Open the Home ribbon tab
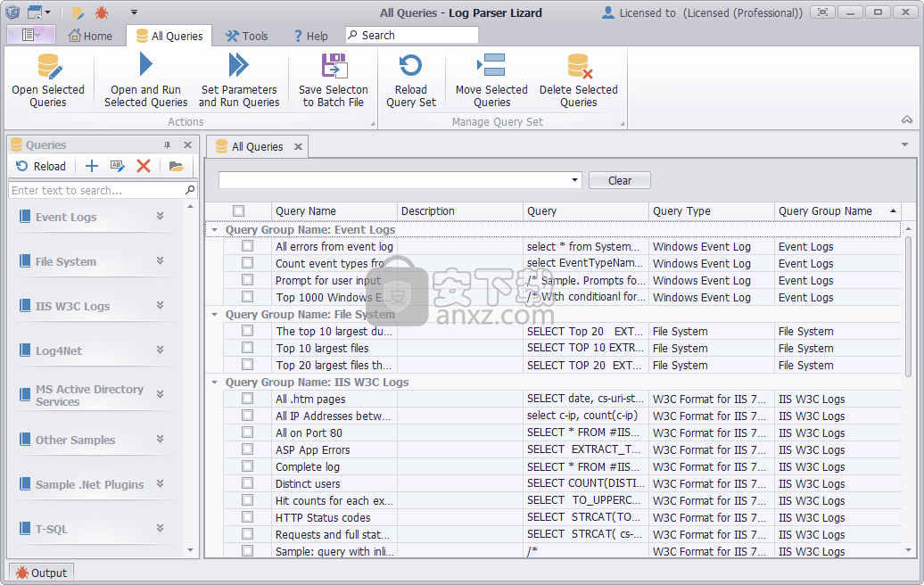The image size is (924, 585). tap(90, 36)
